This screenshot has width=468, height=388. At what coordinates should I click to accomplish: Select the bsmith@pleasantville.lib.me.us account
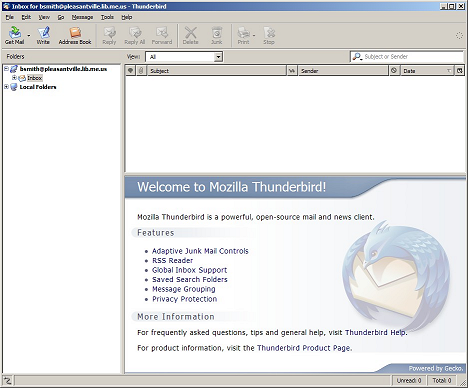pyautogui.click(x=63, y=69)
